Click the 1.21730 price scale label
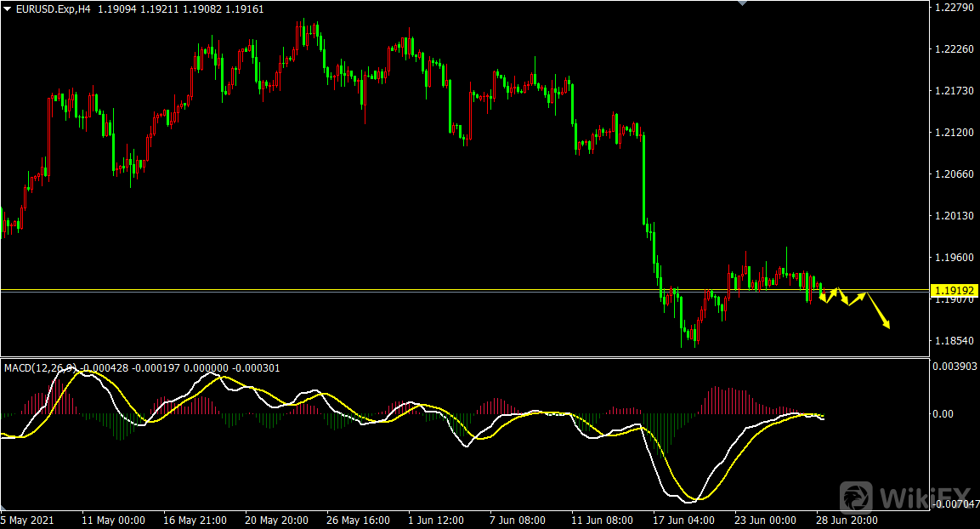The height and width of the screenshot is (529, 980). click(953, 91)
